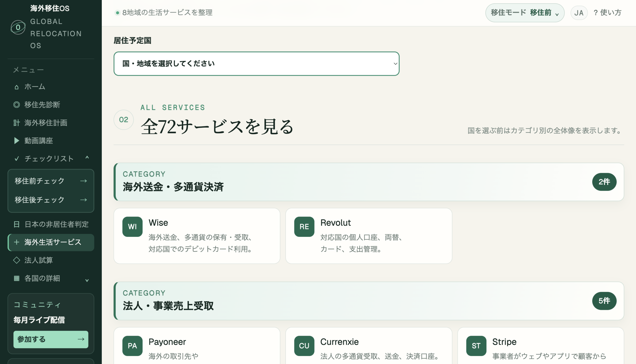The height and width of the screenshot is (364, 636).
Task: Click the 参加する button
Action: [51, 339]
